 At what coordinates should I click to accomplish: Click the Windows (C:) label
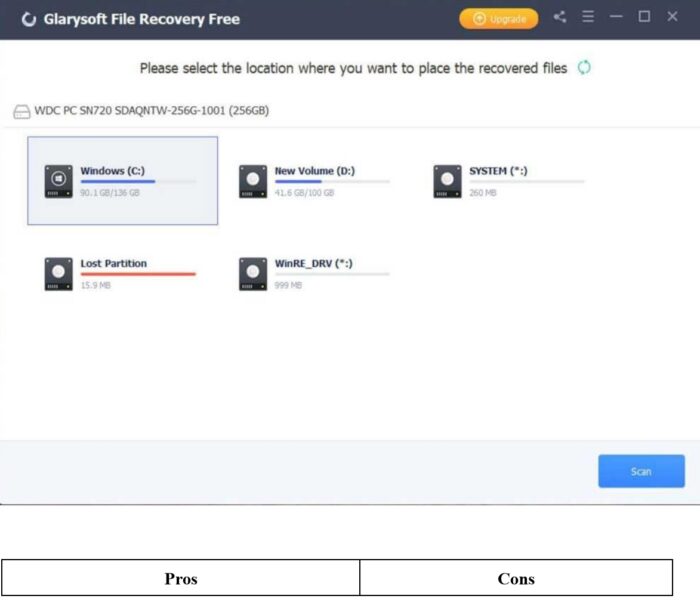coord(112,171)
